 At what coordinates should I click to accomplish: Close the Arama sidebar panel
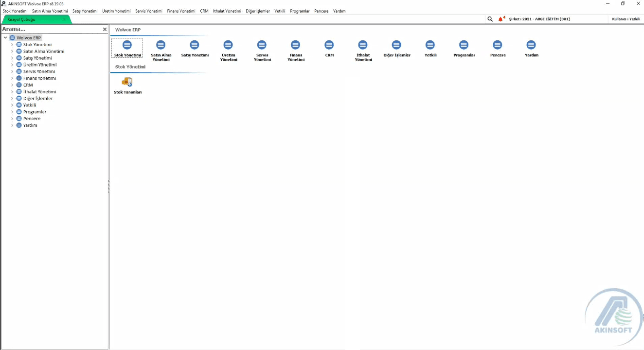click(x=105, y=29)
